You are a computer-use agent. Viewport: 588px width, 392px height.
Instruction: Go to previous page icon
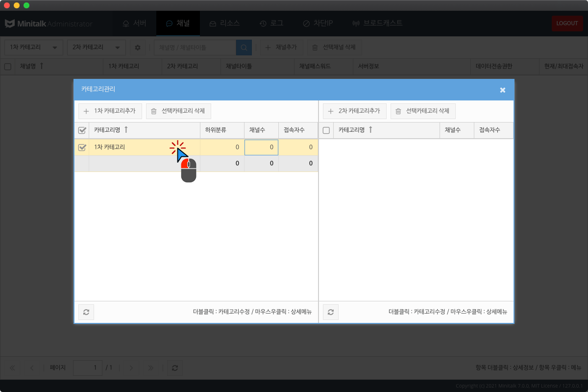(x=32, y=368)
